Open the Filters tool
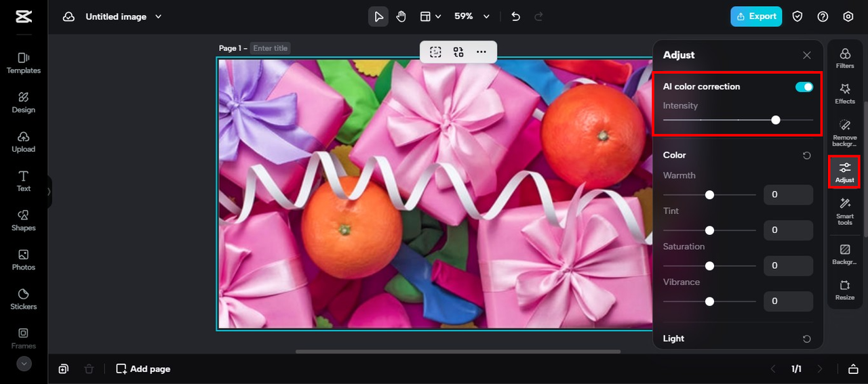Image resolution: width=868 pixels, height=384 pixels. pyautogui.click(x=845, y=58)
